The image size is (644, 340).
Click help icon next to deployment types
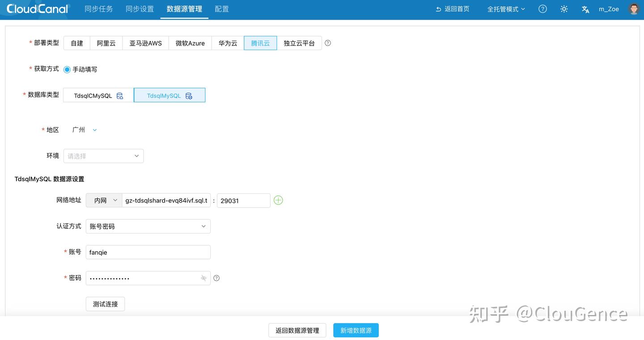click(328, 43)
